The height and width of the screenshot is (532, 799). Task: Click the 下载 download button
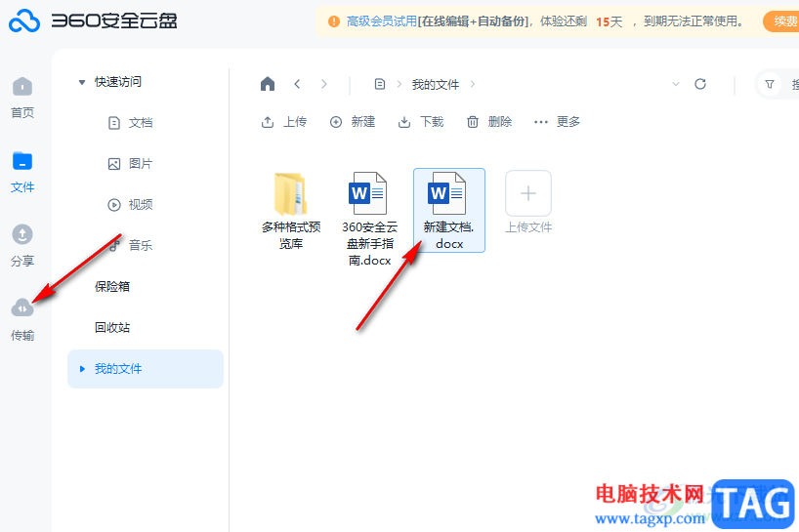[x=421, y=122]
